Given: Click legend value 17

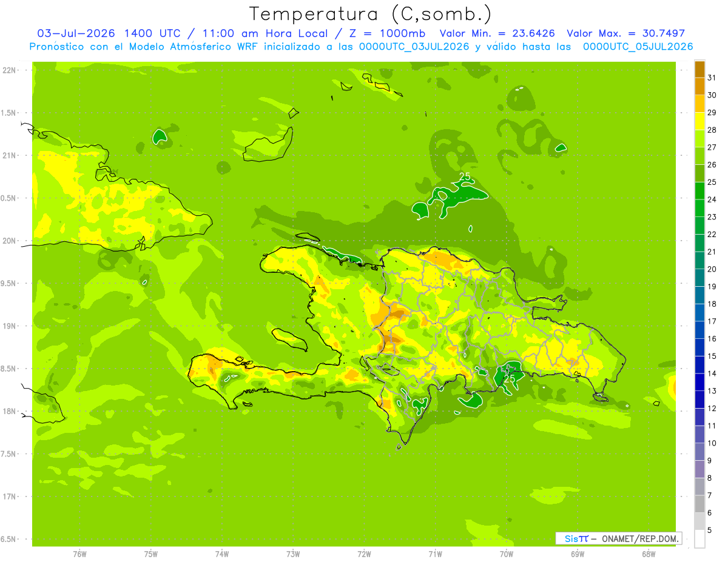Looking at the screenshot, I should click(712, 321).
